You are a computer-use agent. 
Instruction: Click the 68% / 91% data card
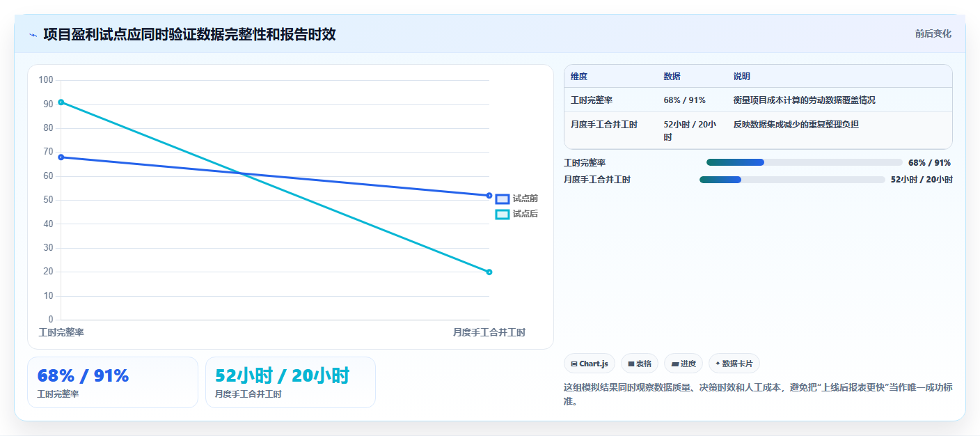click(113, 382)
